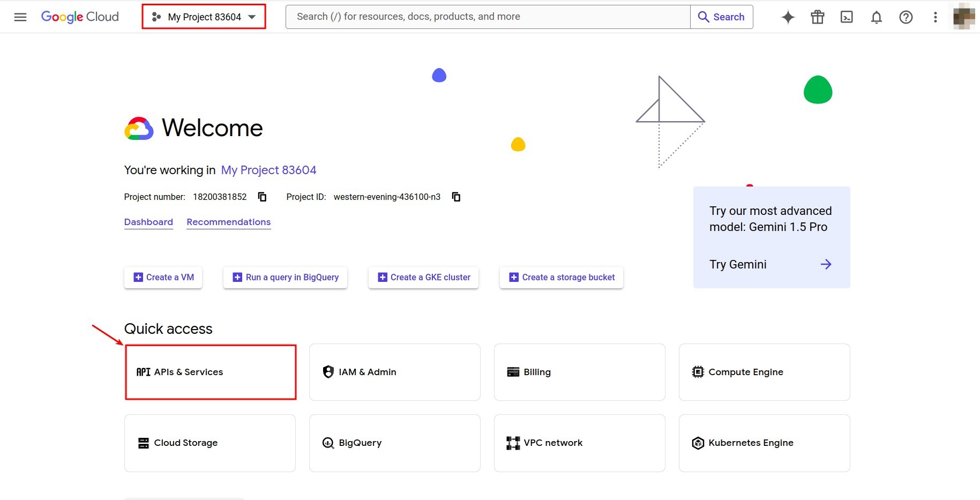The height and width of the screenshot is (500, 980).
Task: Click the profile avatar picture
Action: coord(963,17)
